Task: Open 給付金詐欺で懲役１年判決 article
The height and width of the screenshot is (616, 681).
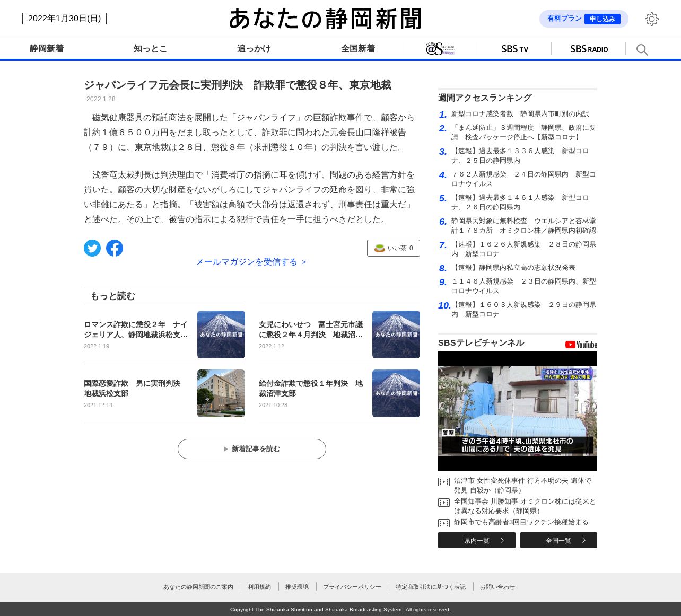Action: tap(311, 388)
